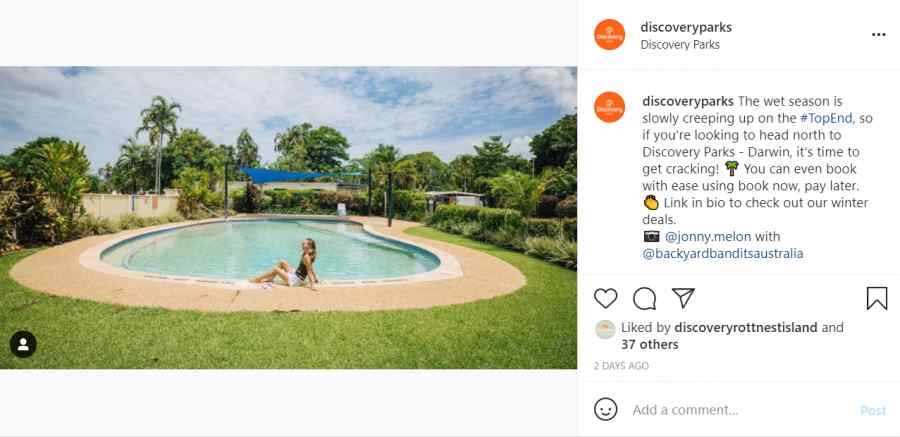Click the Discovery Parks location label
Image resolution: width=900 pixels, height=437 pixels.
680,44
